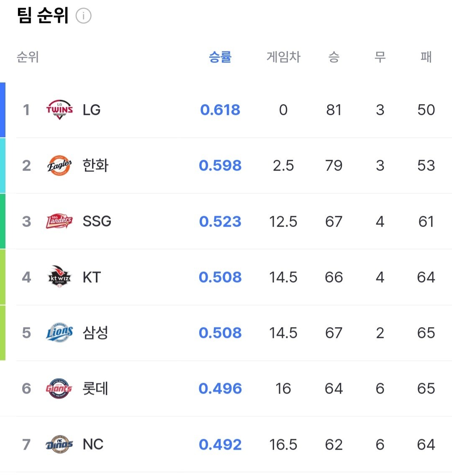Image resolution: width=452 pixels, height=476 pixels.
Task: Tap the Samsung Lions team logo
Action: click(x=59, y=333)
